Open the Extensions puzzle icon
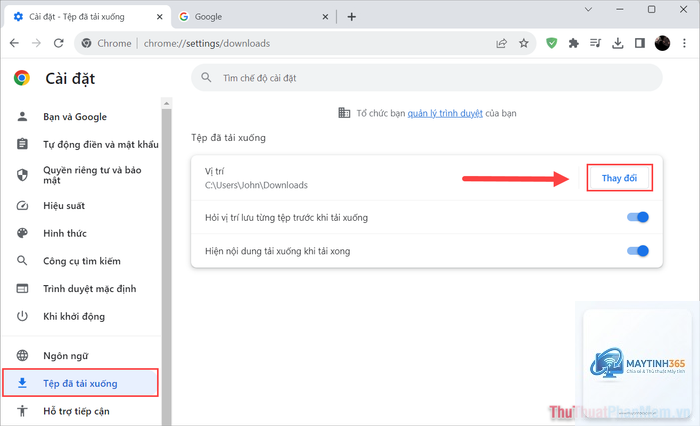The image size is (700, 426). pos(574,43)
